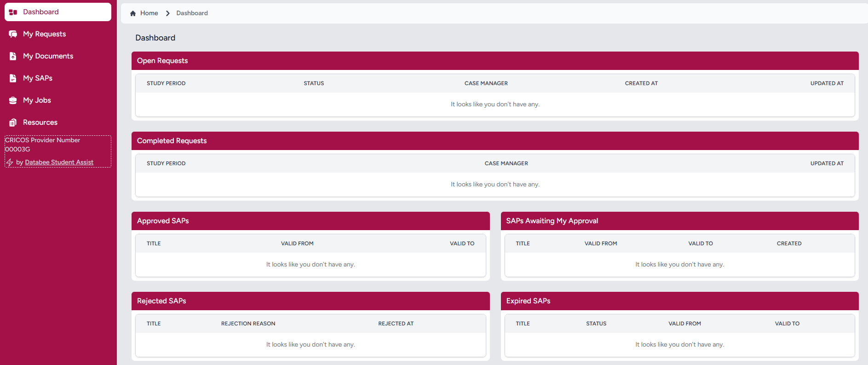
Task: Click CREATED AT column in Open Requests
Action: tap(641, 83)
